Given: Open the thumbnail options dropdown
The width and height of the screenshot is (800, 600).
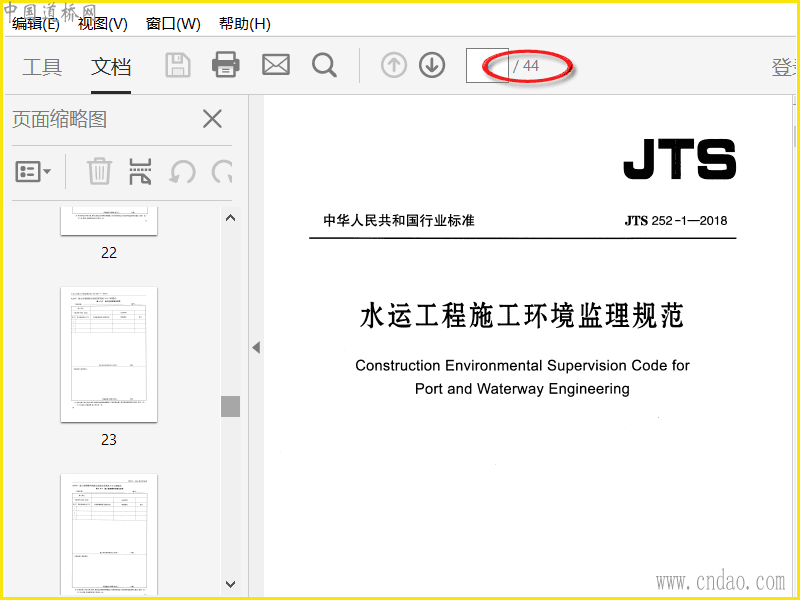Looking at the screenshot, I should point(33,171).
